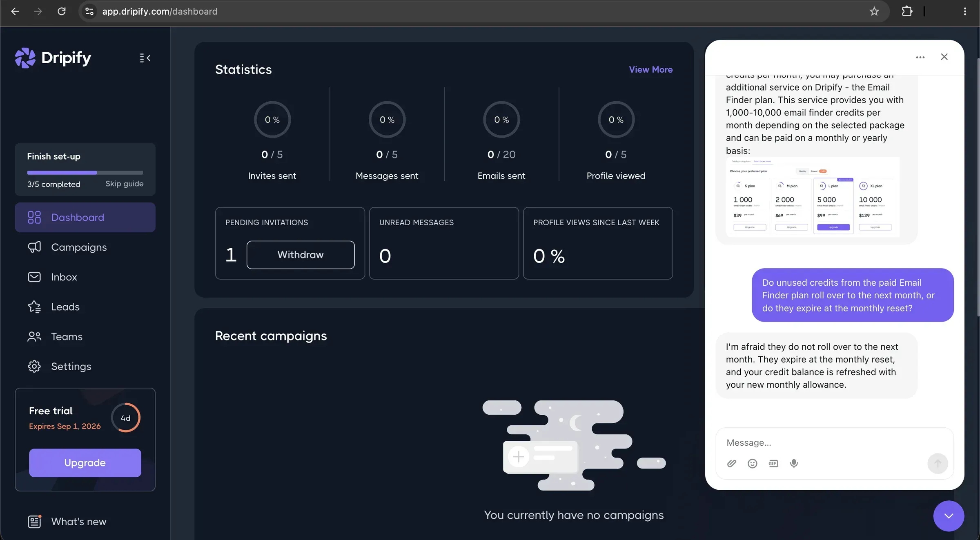The height and width of the screenshot is (540, 980).
Task: Send the chat message with the arrow button
Action: pyautogui.click(x=938, y=463)
